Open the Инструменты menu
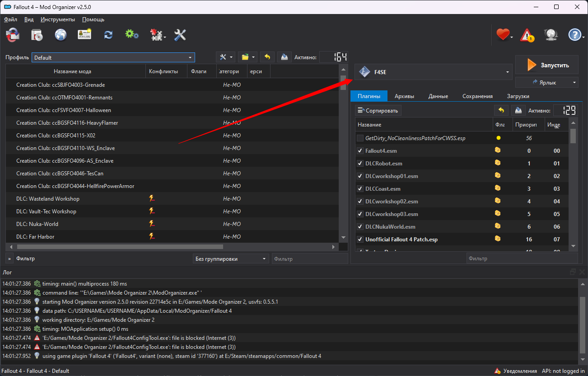The width and height of the screenshot is (588, 376). (x=58, y=19)
